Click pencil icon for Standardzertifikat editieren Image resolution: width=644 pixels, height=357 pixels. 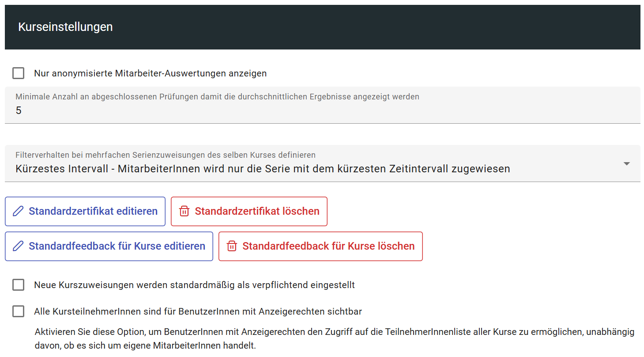coord(18,211)
